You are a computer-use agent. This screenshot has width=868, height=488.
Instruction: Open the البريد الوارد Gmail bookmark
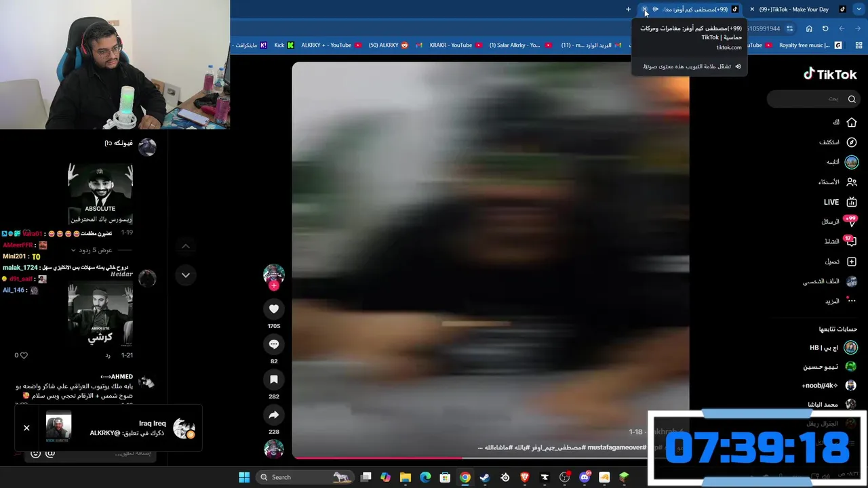(x=591, y=45)
